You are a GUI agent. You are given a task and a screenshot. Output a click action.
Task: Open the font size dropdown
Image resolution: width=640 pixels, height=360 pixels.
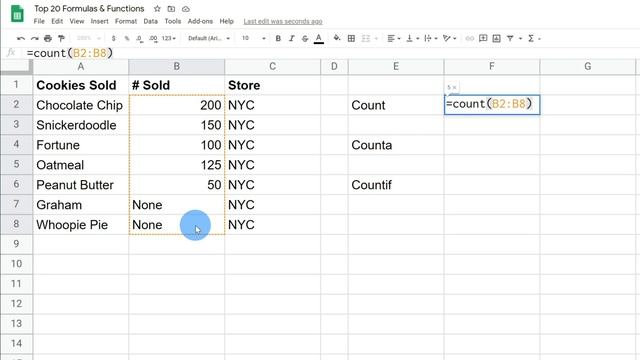pyautogui.click(x=253, y=38)
